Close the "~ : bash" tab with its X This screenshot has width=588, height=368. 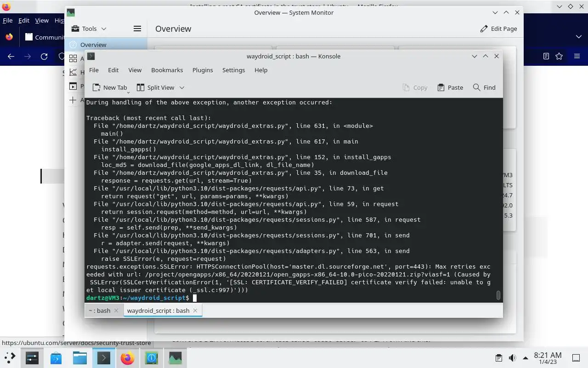pyautogui.click(x=116, y=310)
